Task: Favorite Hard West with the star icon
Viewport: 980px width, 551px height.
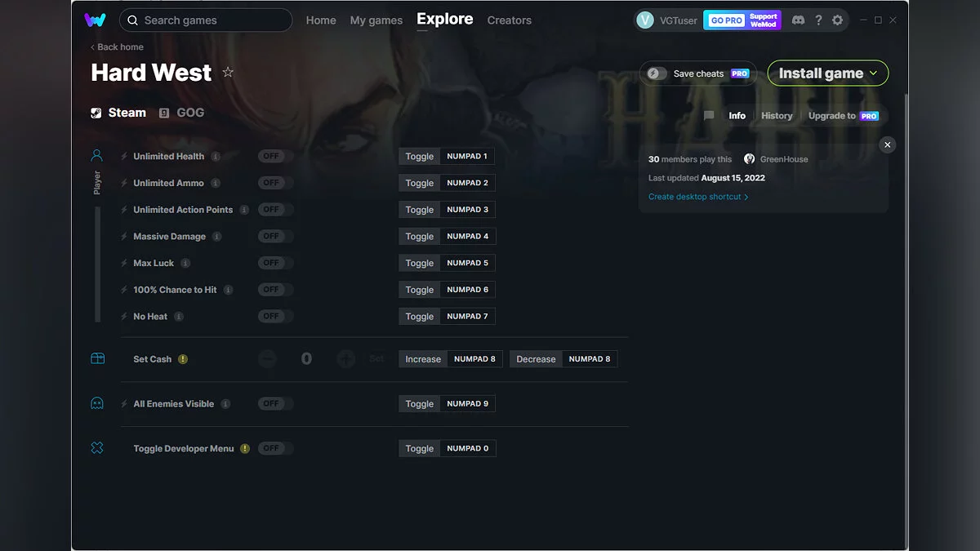Action: coord(228,73)
